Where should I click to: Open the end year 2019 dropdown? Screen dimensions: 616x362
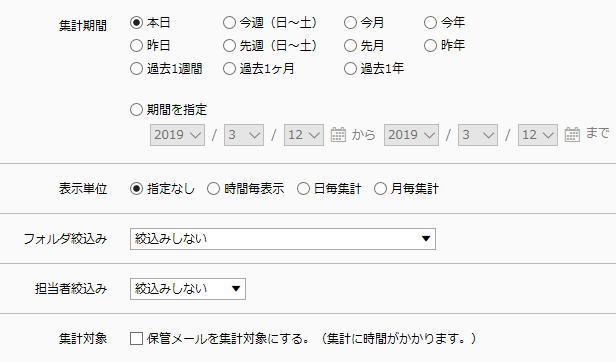411,135
